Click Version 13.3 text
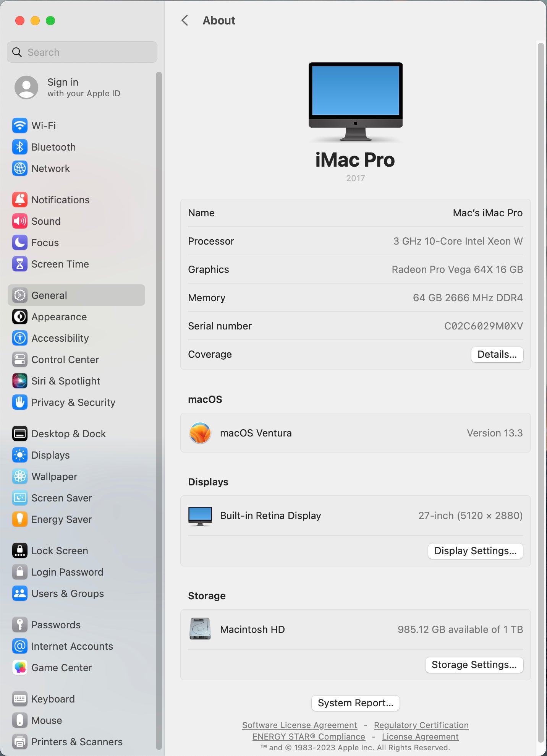This screenshot has width=547, height=756. coord(495,433)
